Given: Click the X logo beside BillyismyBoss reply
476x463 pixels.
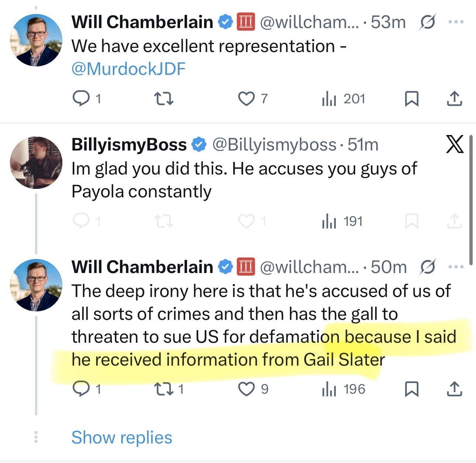Looking at the screenshot, I should pos(454,144).
